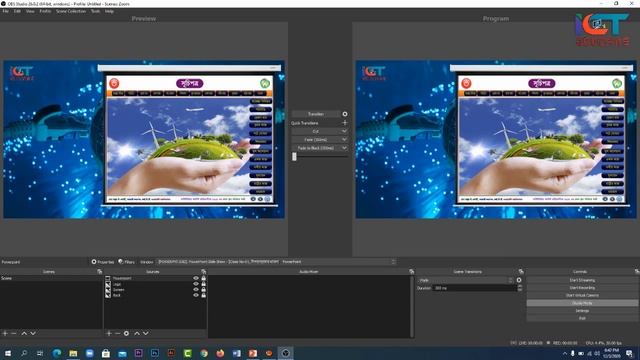Lock the Logo source

pyautogui.click(x=203, y=284)
